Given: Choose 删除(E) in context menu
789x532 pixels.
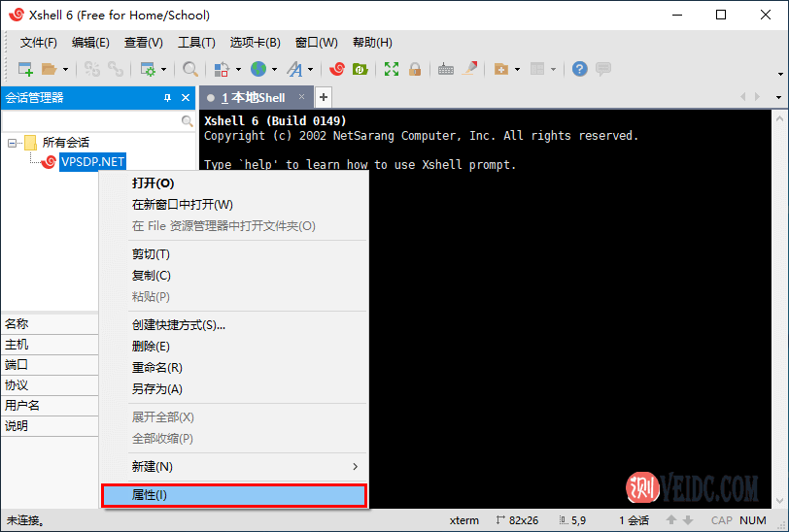Looking at the screenshot, I should coord(234,347).
